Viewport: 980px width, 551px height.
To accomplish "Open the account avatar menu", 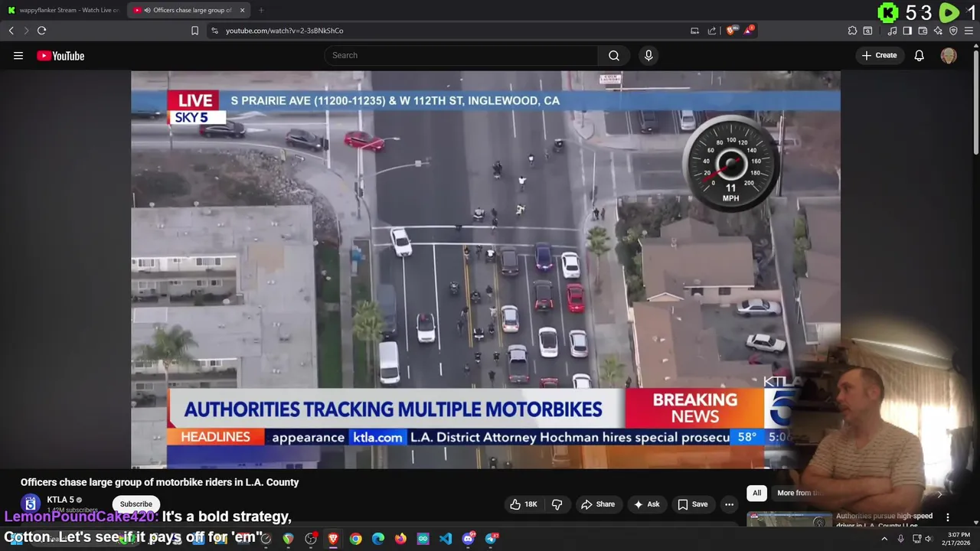I will pos(949,55).
